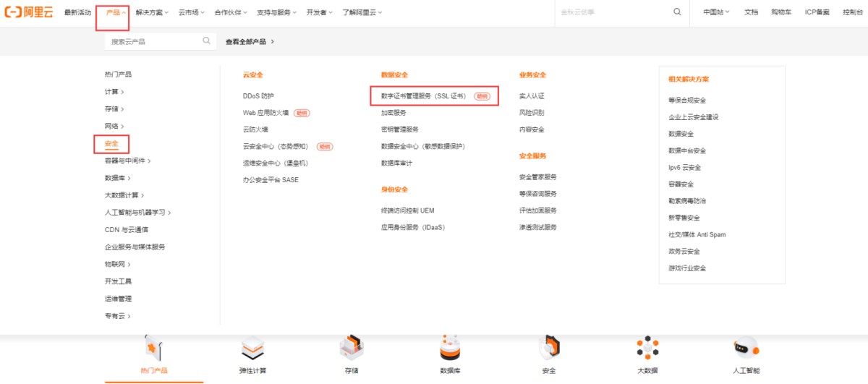868x384 pixels.
Task: Click the search icon in product search box
Action: click(x=207, y=41)
